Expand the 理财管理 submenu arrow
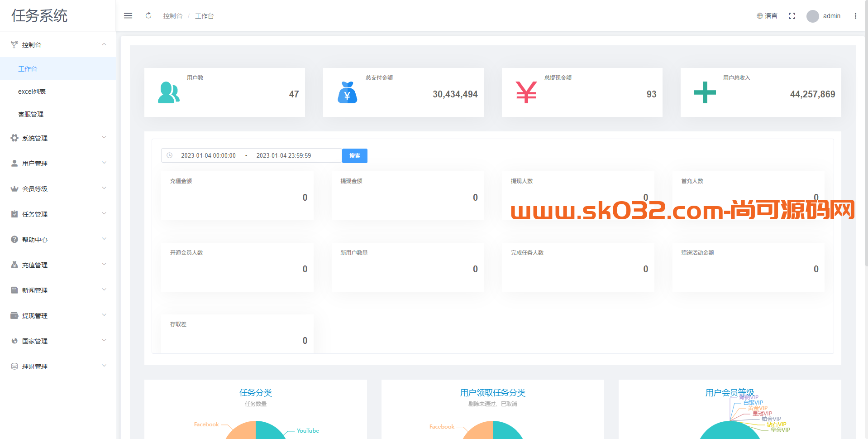 (x=104, y=366)
